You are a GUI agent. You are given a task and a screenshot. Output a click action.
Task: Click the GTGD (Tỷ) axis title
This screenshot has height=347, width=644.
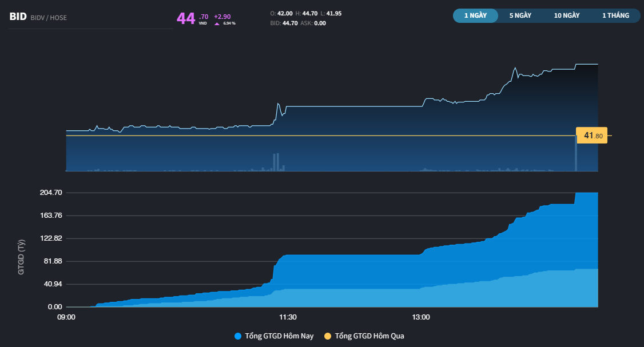point(21,257)
